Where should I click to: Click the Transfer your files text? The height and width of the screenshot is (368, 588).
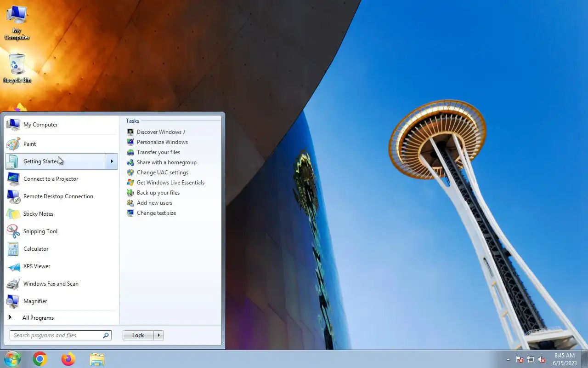(158, 152)
